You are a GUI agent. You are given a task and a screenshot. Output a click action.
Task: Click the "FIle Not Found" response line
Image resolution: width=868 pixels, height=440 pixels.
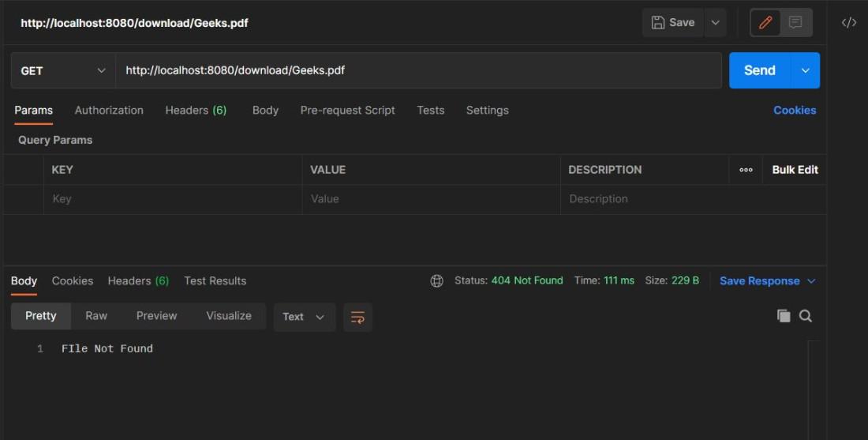click(x=107, y=348)
